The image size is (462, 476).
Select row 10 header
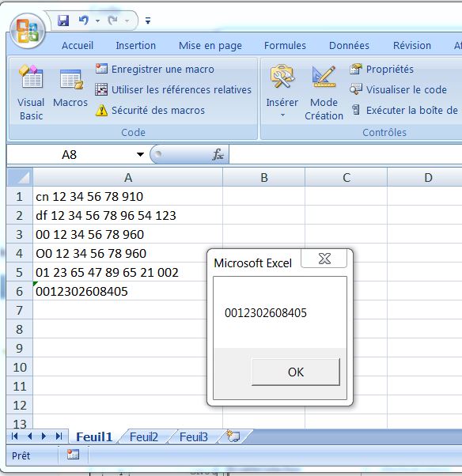pos(20,367)
